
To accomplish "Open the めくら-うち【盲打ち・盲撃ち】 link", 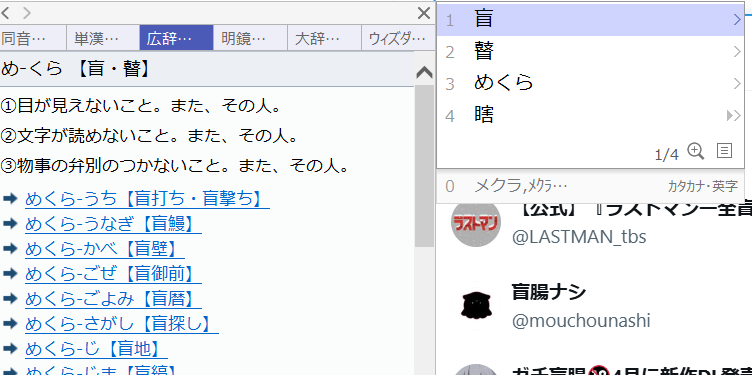I will (147, 199).
